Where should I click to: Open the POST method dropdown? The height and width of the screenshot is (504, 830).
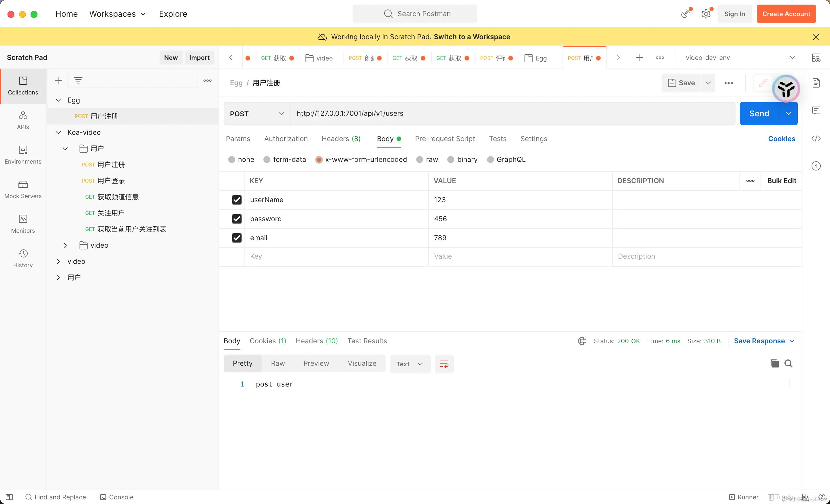[x=257, y=114]
